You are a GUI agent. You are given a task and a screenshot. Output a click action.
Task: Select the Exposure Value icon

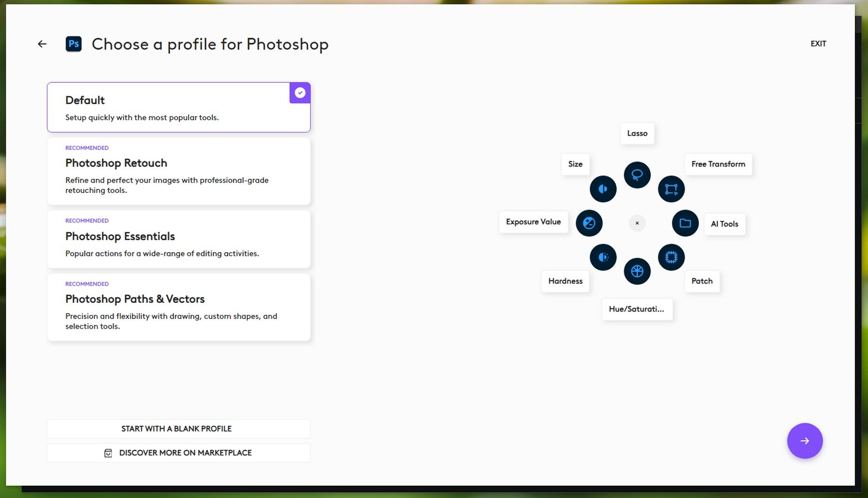pos(589,223)
